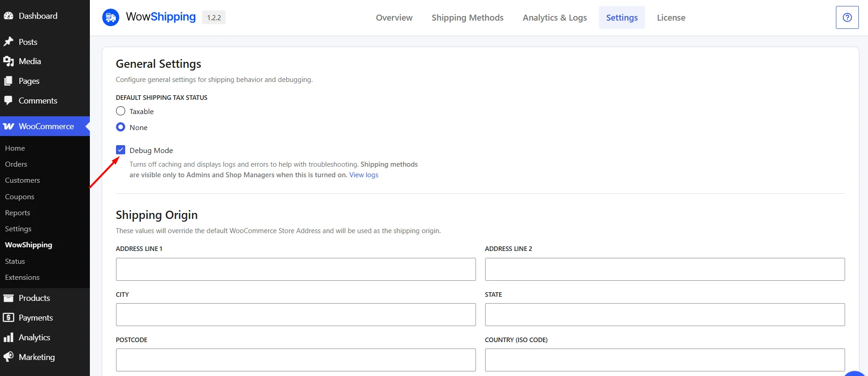The width and height of the screenshot is (868, 376).
Task: Open Extensions submenu item
Action: pyautogui.click(x=22, y=277)
